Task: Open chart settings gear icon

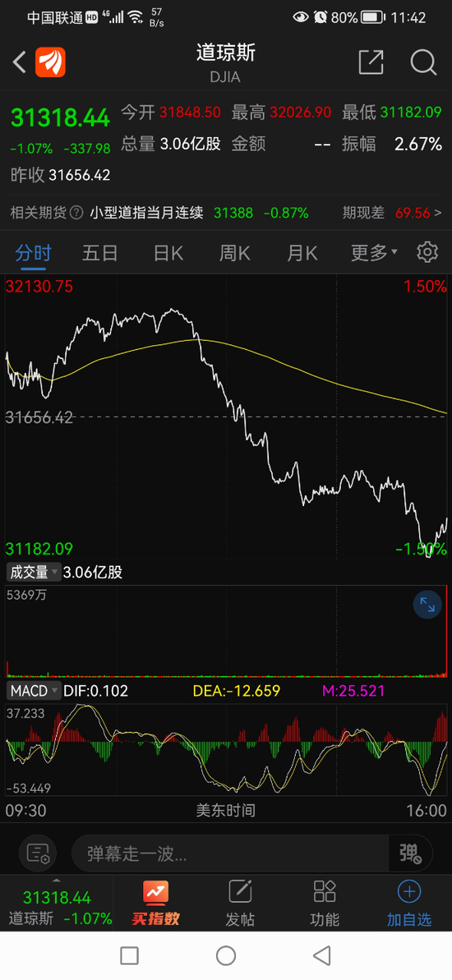Action: [x=427, y=252]
